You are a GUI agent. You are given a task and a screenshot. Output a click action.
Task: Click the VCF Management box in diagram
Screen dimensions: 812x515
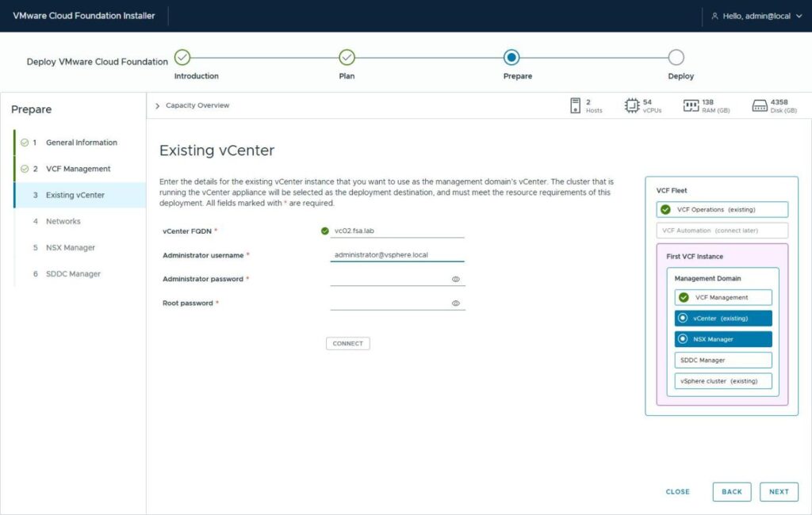[x=723, y=298]
